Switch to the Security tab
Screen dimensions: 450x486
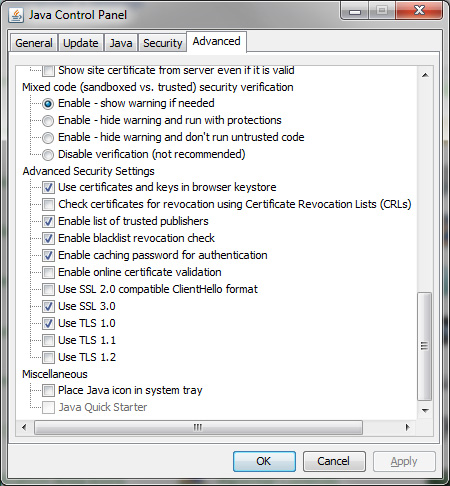coord(162,43)
